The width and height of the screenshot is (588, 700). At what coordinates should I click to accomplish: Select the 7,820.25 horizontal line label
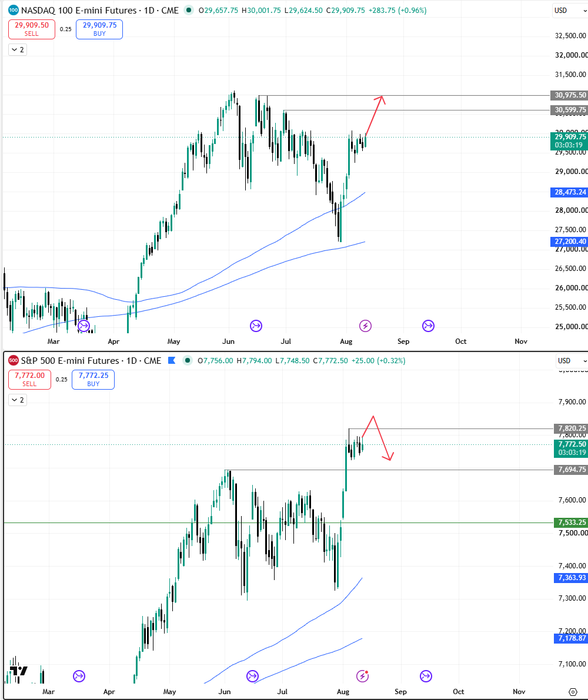pyautogui.click(x=572, y=428)
